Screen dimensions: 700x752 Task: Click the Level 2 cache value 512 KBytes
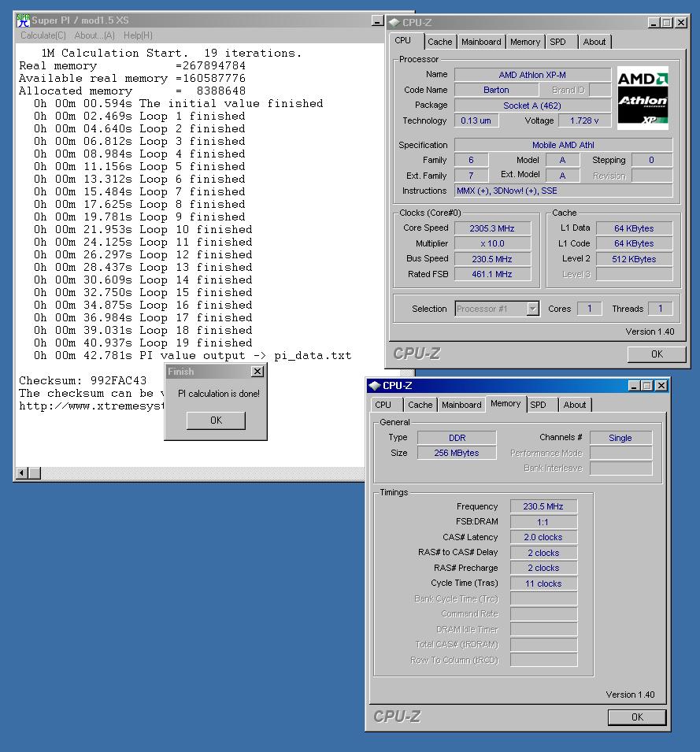point(634,259)
